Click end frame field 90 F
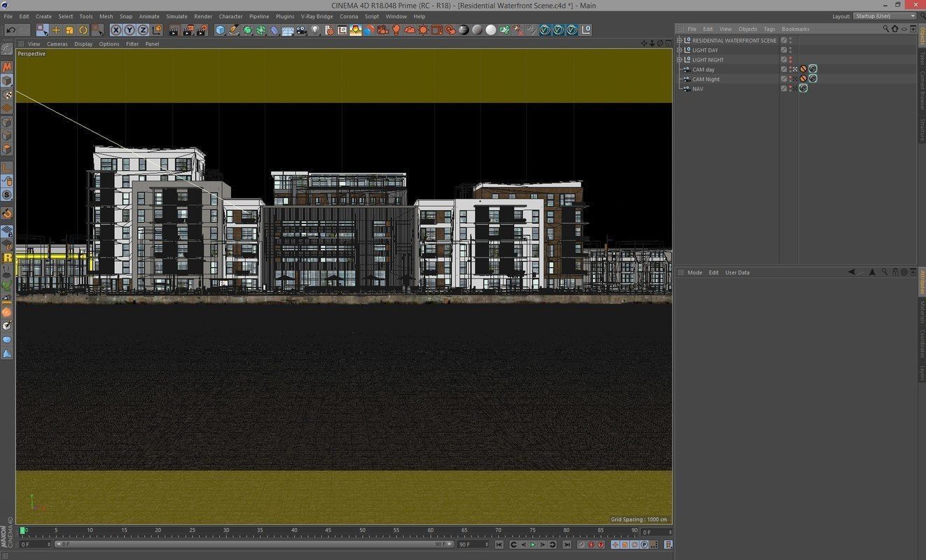Viewport: 926px width, 560px height. [x=474, y=544]
